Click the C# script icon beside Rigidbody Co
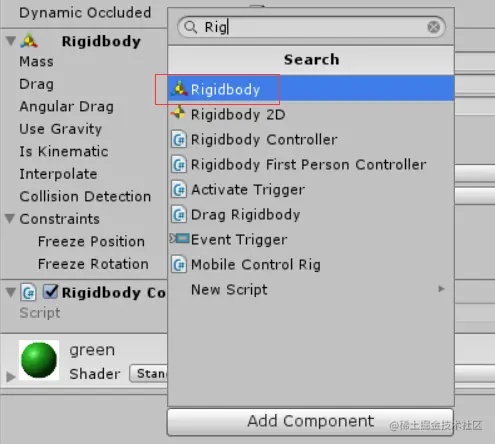This screenshot has width=495, height=444. [28, 292]
